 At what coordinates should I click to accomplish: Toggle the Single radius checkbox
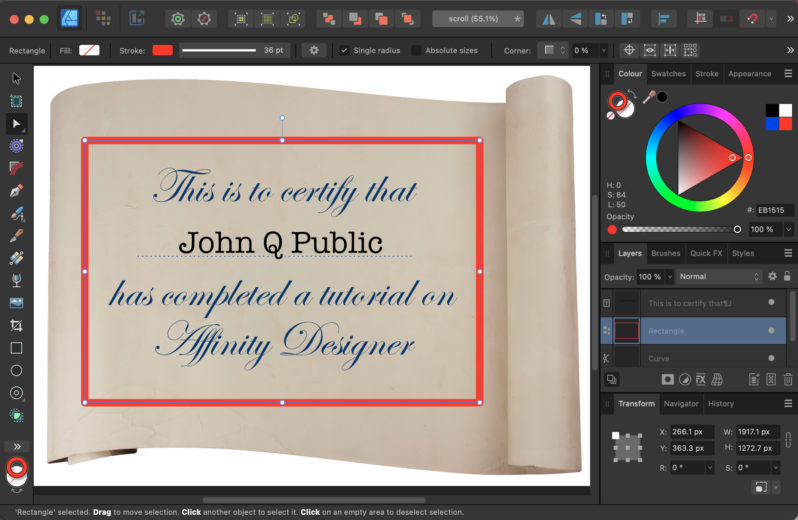click(344, 50)
